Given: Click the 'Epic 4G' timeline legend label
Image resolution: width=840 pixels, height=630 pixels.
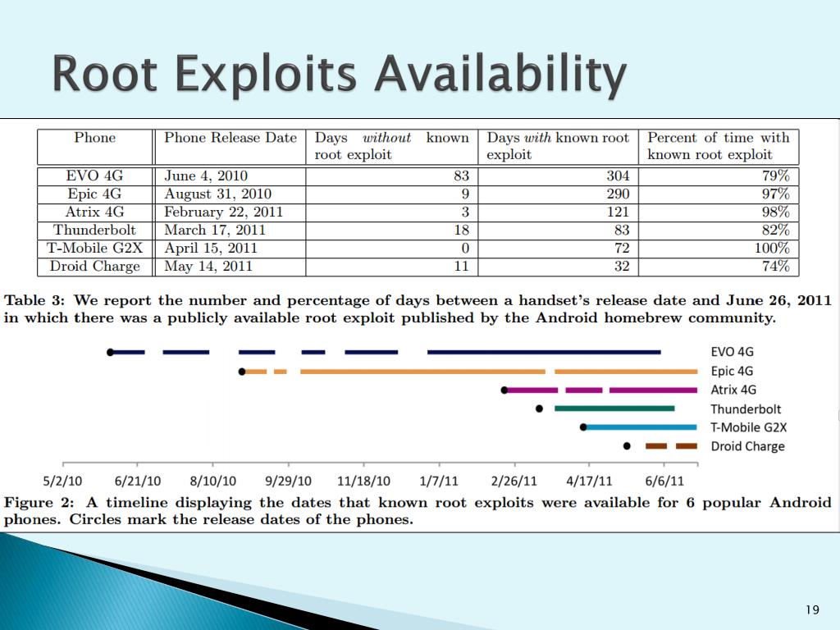Looking at the screenshot, I should [x=732, y=372].
